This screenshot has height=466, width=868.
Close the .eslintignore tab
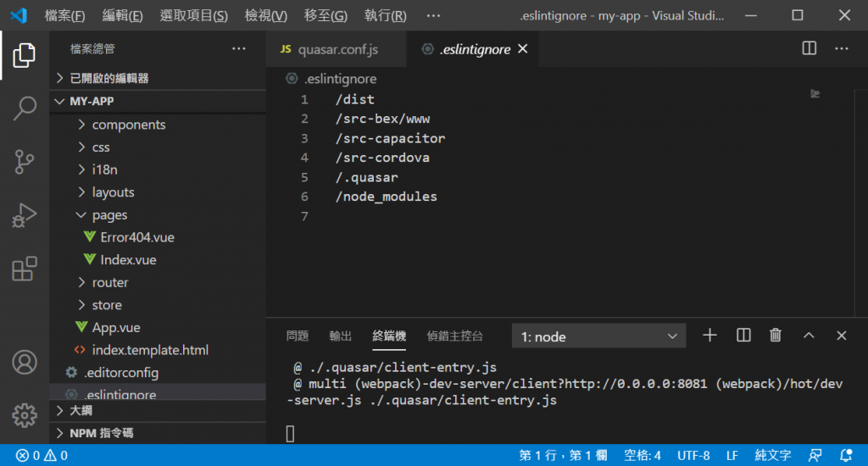click(x=522, y=49)
